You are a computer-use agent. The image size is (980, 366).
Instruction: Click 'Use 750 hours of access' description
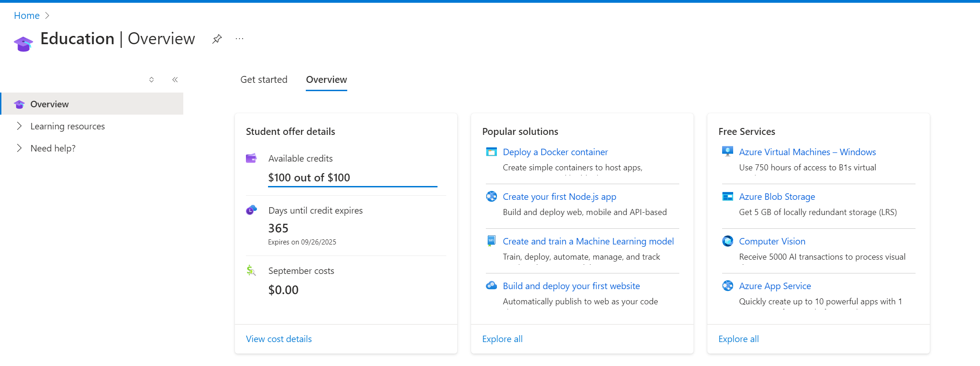pyautogui.click(x=807, y=168)
